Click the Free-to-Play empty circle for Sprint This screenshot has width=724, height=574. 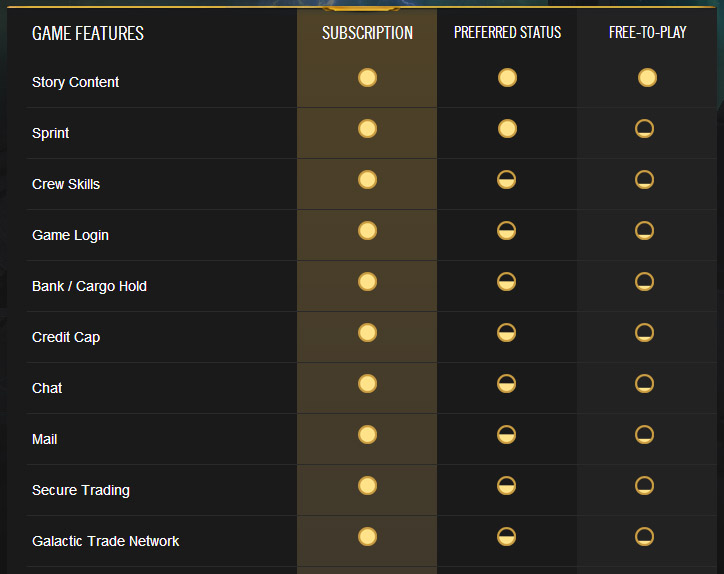click(x=647, y=129)
